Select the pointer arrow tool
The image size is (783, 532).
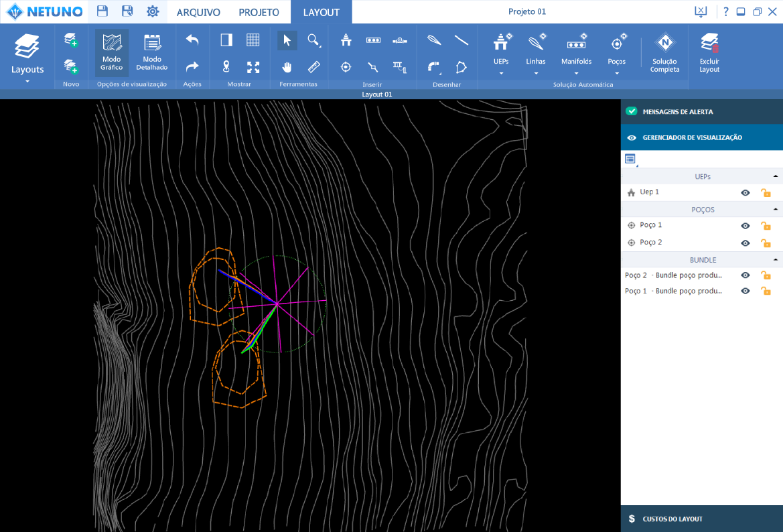coord(287,41)
